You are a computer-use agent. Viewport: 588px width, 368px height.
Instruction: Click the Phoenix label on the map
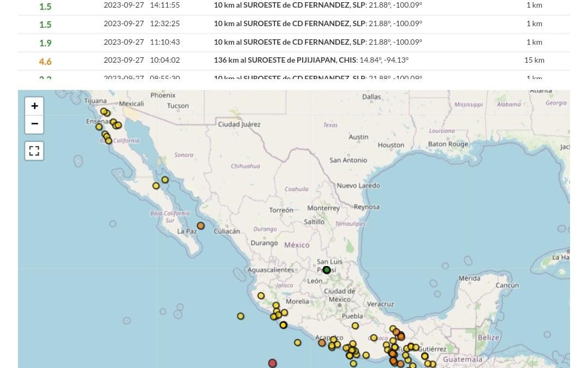pos(163,95)
